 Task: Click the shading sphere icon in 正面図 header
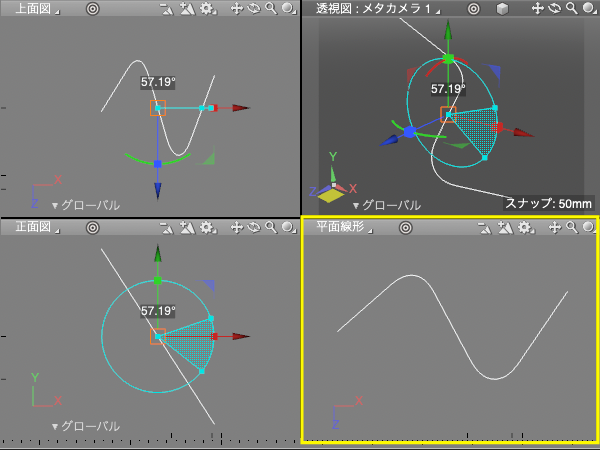pos(288,228)
